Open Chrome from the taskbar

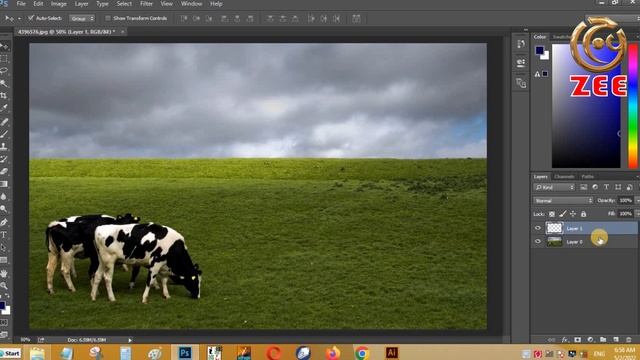[x=362, y=353]
